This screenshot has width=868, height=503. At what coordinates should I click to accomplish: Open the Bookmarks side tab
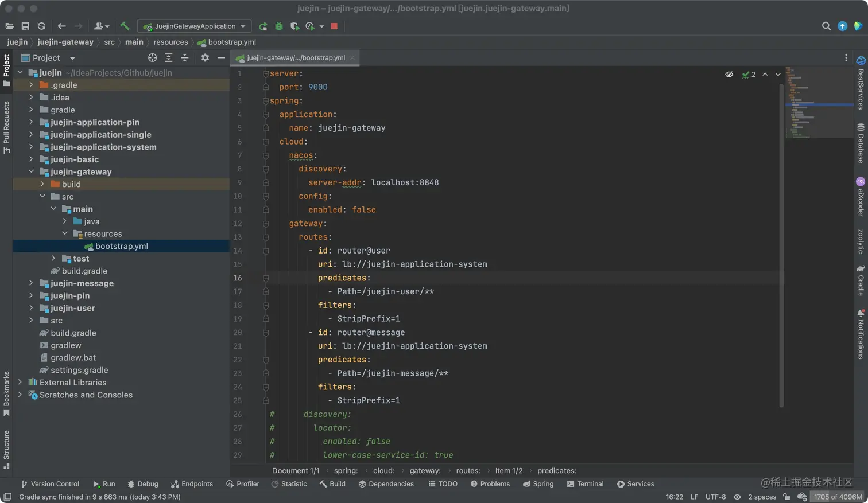[6, 394]
